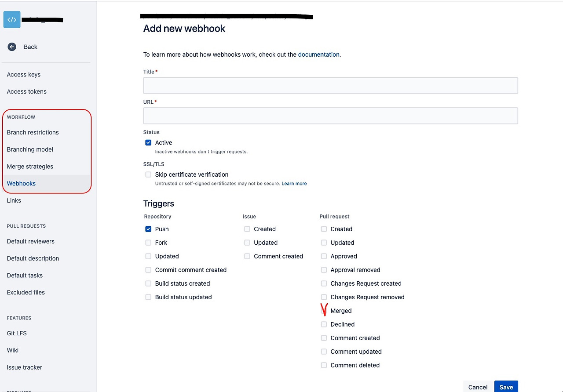Open Branch restrictions settings
The width and height of the screenshot is (563, 392).
33,132
